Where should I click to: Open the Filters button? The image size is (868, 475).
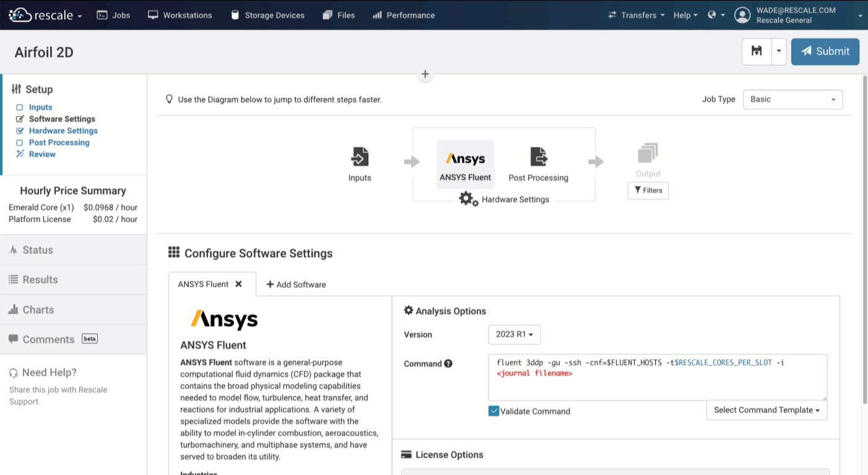pos(648,191)
